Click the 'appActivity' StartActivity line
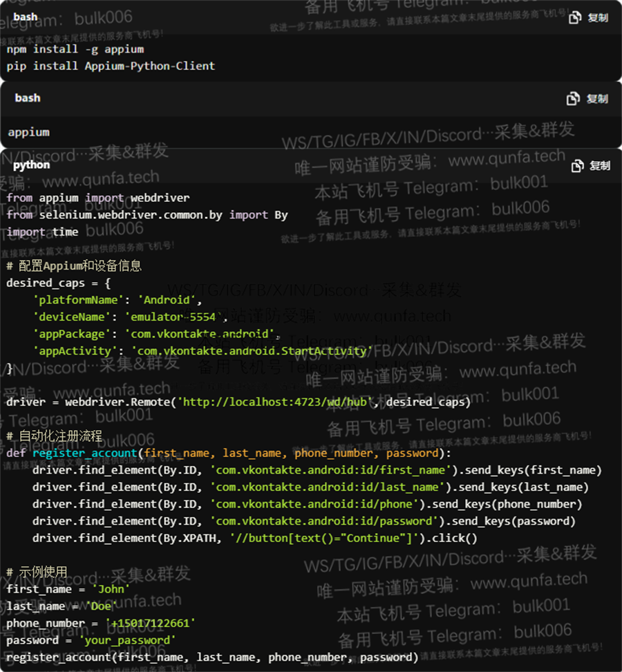This screenshot has height=672, width=622. (203, 351)
